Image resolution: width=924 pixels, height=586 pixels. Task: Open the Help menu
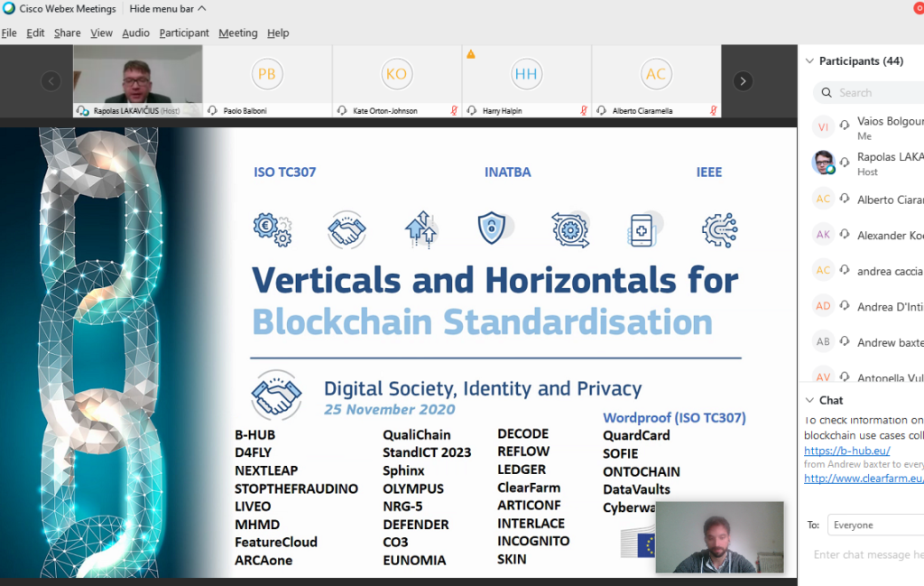pyautogui.click(x=278, y=33)
